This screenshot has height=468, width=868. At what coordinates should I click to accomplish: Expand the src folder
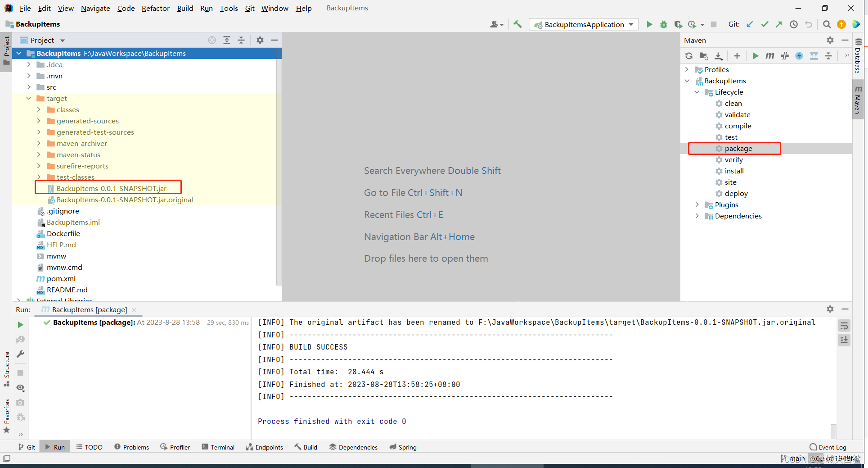(28, 87)
